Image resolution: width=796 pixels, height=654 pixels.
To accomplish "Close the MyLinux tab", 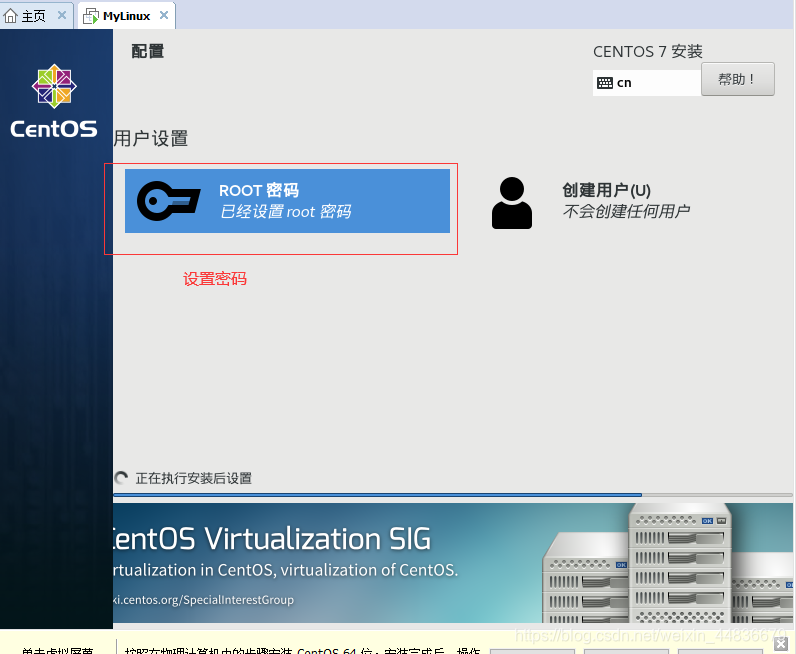I will tap(164, 15).
